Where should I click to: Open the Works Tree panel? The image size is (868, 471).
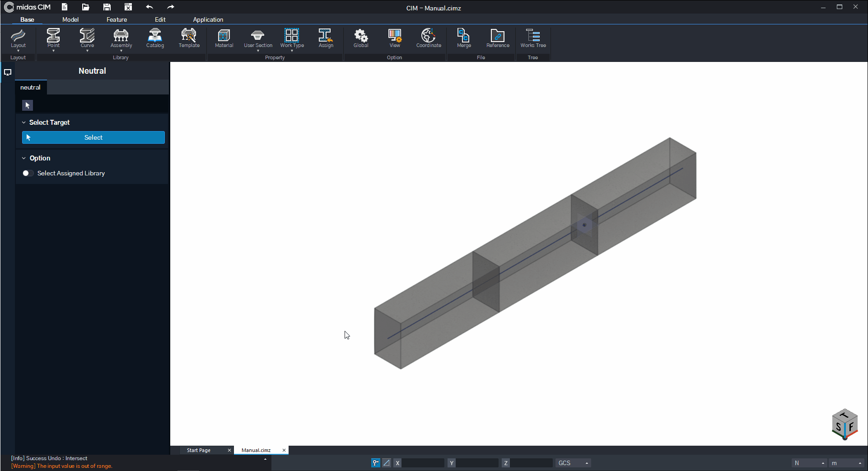(x=533, y=38)
